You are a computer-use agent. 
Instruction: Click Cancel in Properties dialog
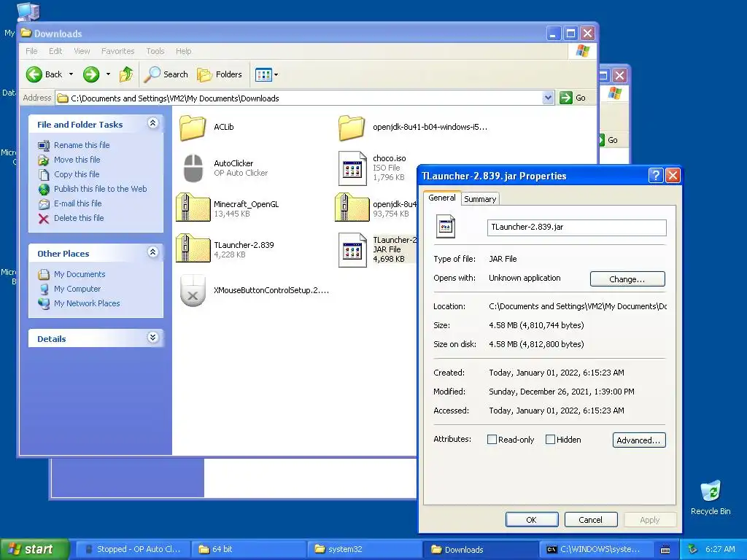591,519
